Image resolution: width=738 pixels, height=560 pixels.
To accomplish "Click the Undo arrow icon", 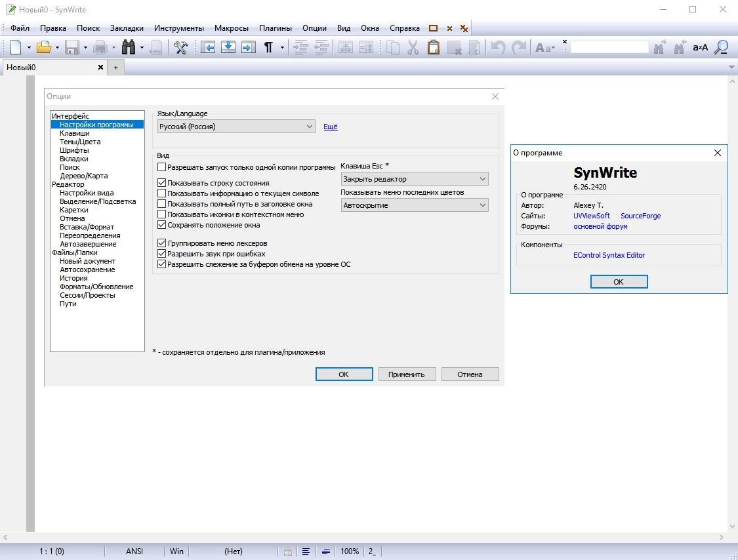I will coord(499,47).
